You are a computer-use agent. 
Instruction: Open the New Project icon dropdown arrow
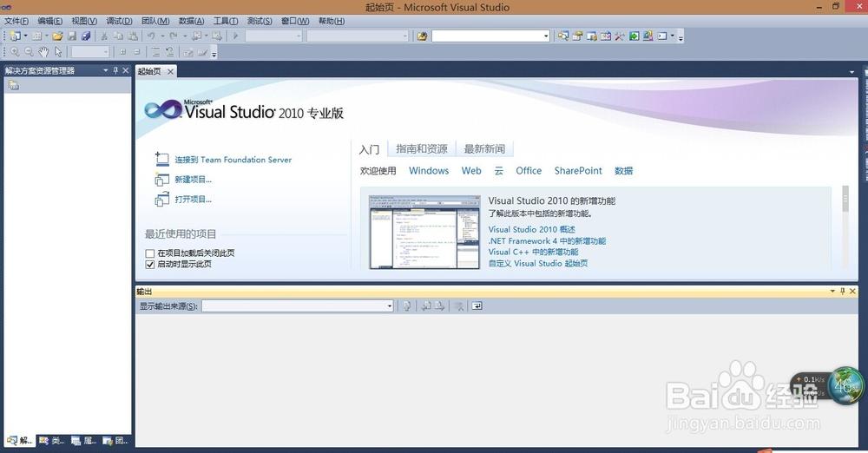click(25, 36)
